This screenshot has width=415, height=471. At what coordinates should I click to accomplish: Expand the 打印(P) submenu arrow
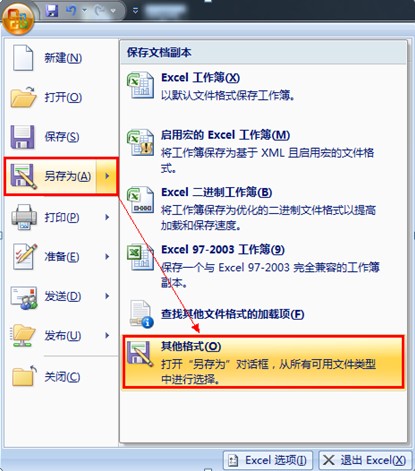(107, 217)
